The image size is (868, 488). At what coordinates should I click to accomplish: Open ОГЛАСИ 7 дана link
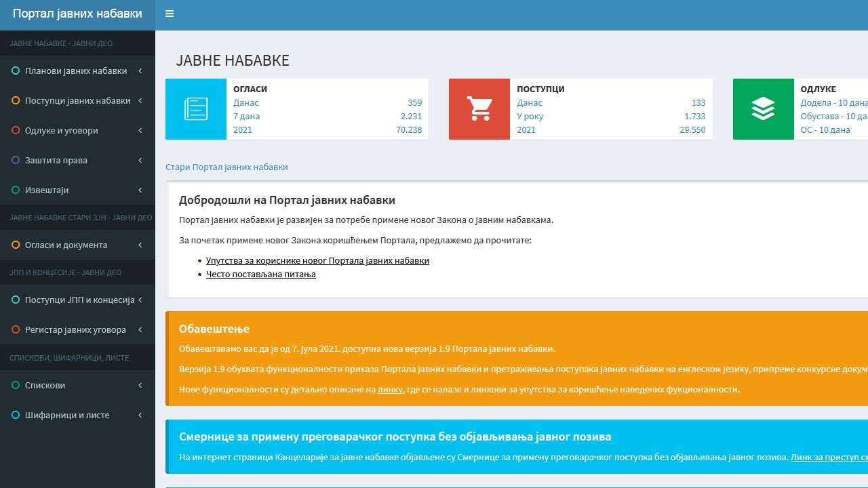point(246,116)
